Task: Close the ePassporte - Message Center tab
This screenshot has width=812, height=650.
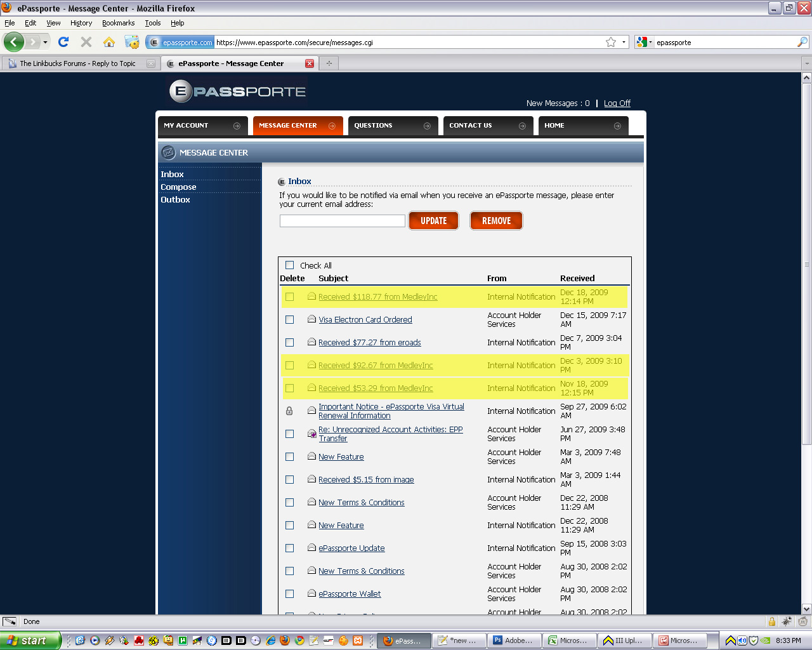Action: click(x=310, y=63)
